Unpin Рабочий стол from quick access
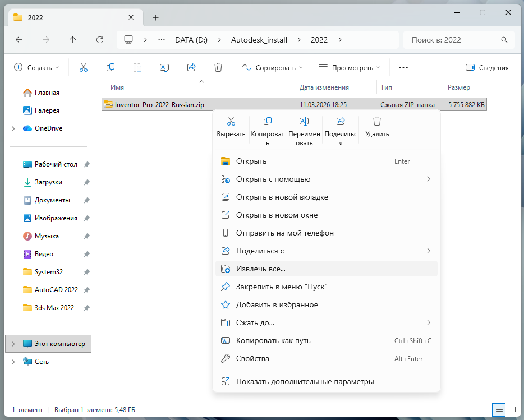Image resolution: width=524 pixels, height=420 pixels. tap(86, 164)
